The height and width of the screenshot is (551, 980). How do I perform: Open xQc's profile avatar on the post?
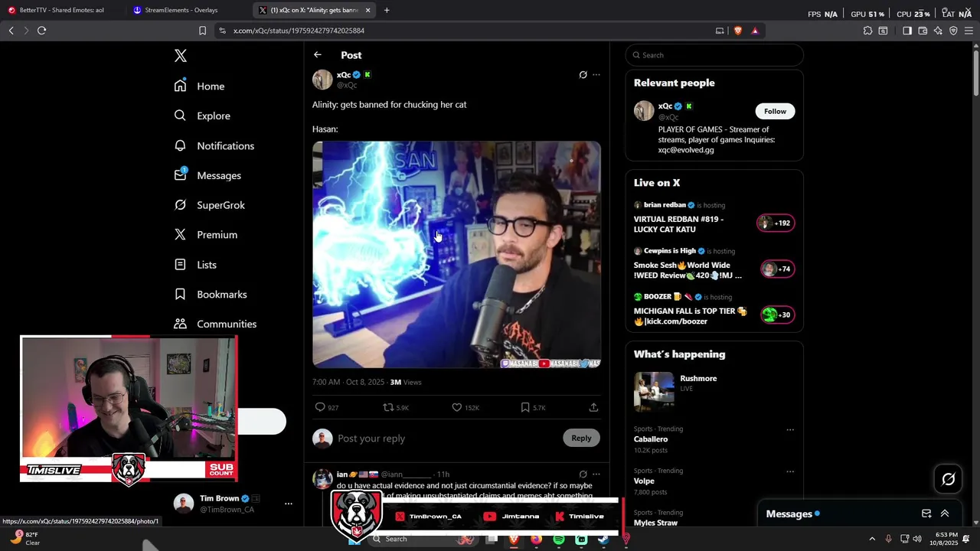(322, 80)
